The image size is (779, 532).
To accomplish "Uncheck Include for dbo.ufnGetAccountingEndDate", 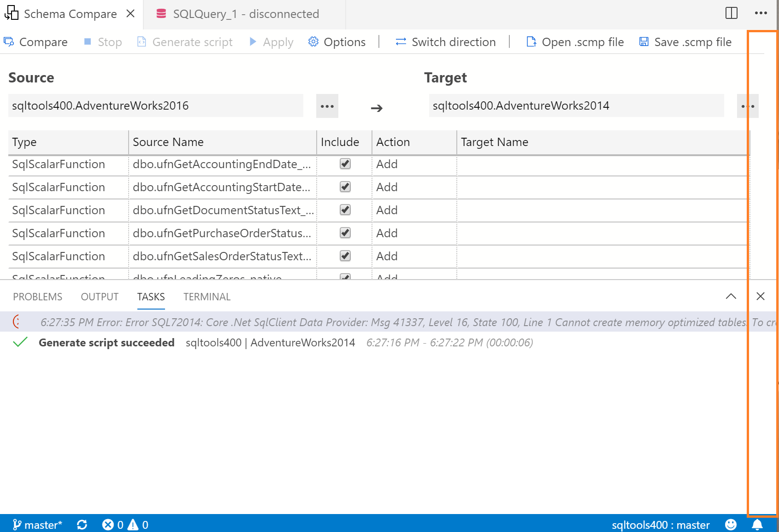I will pos(344,164).
